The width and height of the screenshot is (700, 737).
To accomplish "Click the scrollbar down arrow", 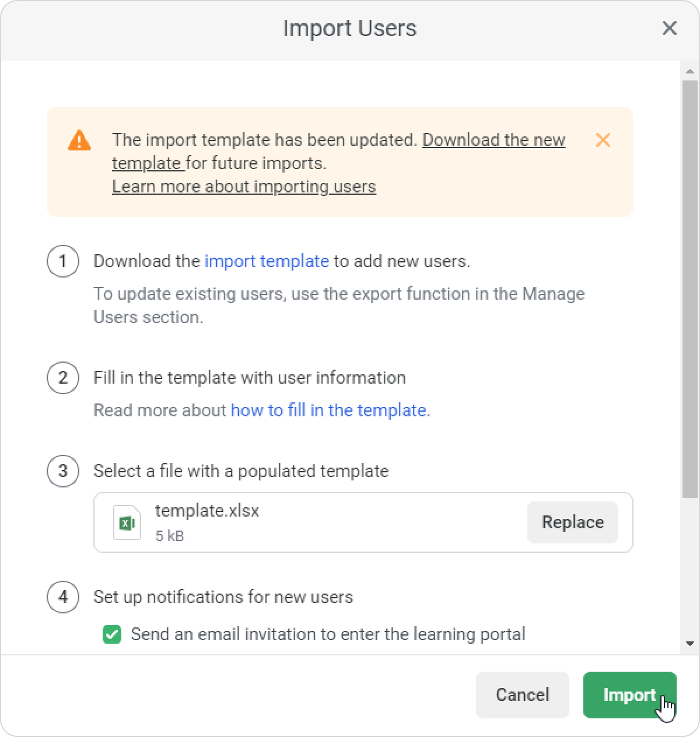I will [x=689, y=644].
